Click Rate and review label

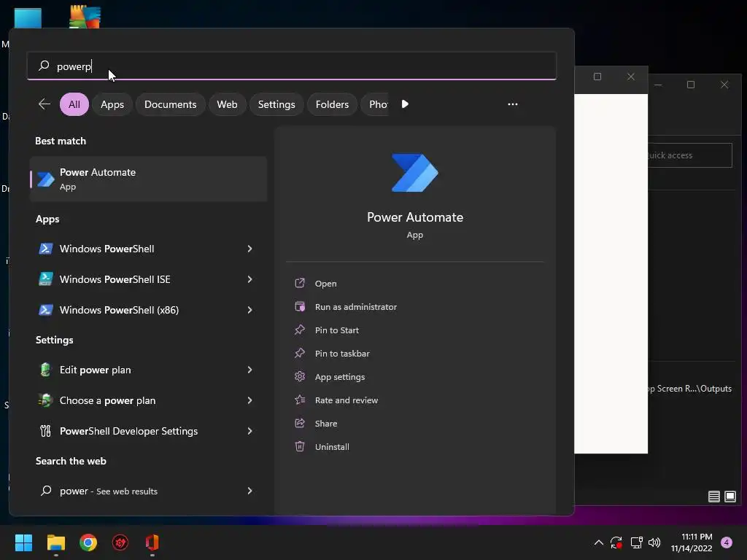click(x=347, y=400)
